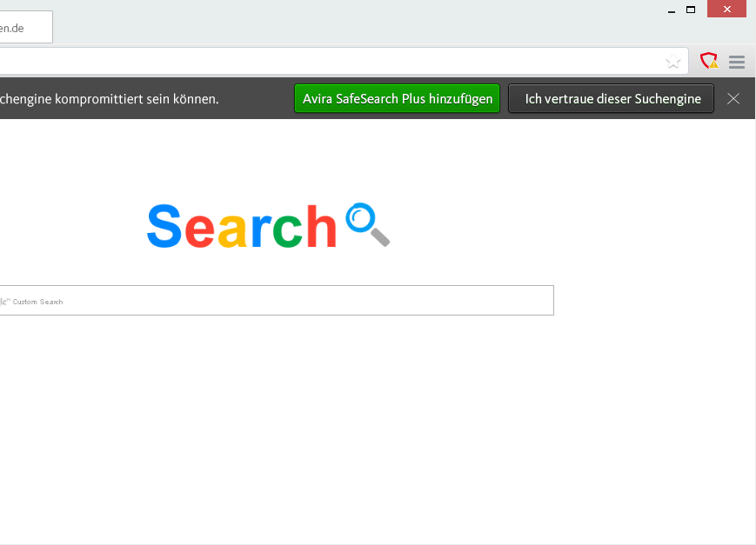
Task: Click the magnifying glass logo icon
Action: click(368, 224)
